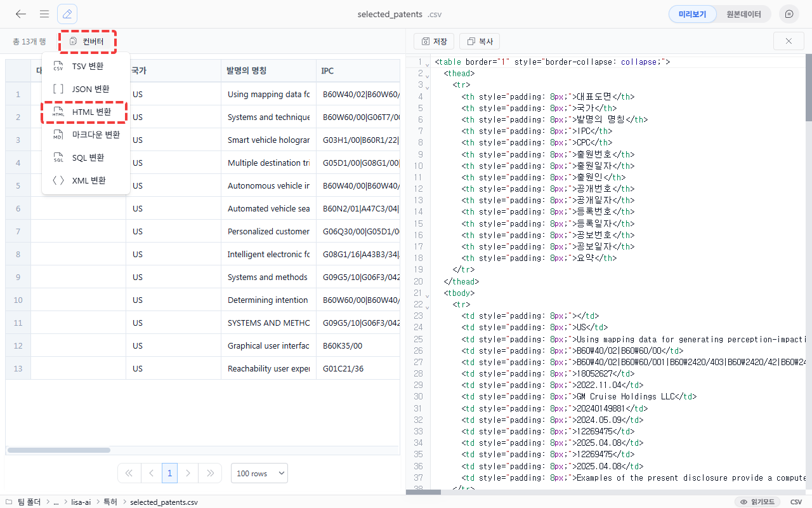Switch to 원본데이터 view
Viewport: 812px width, 508px height.
pyautogui.click(x=743, y=14)
